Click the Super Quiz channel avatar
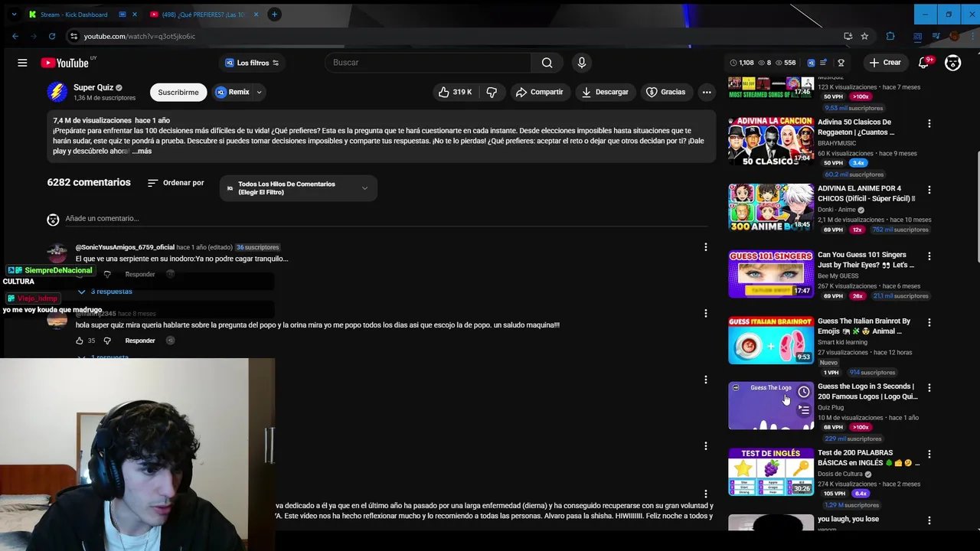The image size is (980, 551). click(x=57, y=92)
